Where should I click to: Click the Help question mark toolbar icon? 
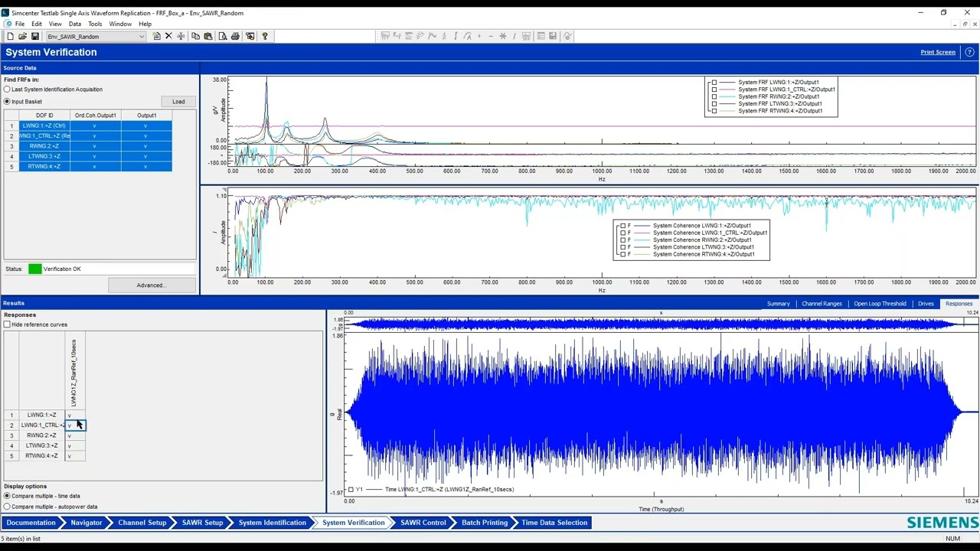[x=265, y=36]
